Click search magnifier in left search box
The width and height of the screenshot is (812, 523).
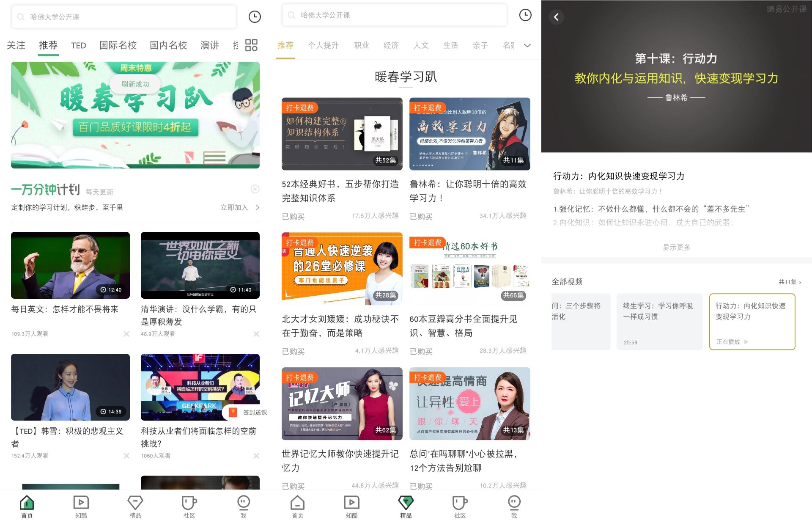pos(21,17)
